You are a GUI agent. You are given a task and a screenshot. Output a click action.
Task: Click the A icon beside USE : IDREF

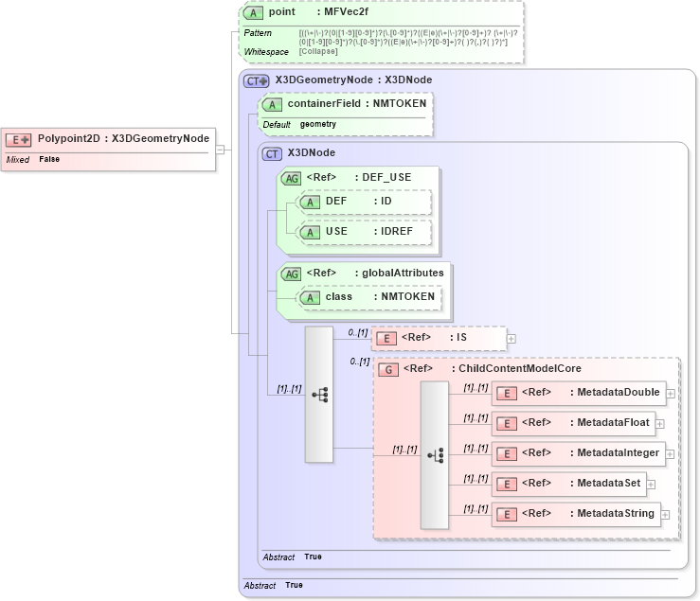tap(310, 233)
